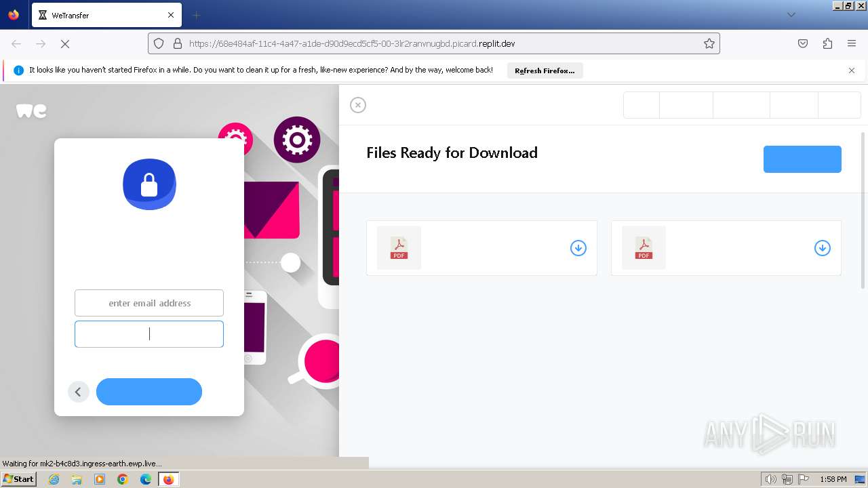
Task: Click the Firefox back arrow
Action: point(16,43)
